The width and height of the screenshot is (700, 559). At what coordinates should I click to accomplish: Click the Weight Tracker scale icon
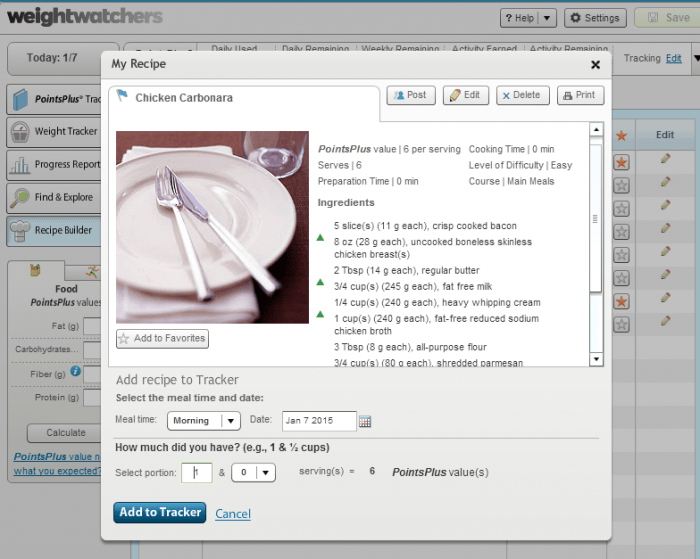[x=19, y=132]
